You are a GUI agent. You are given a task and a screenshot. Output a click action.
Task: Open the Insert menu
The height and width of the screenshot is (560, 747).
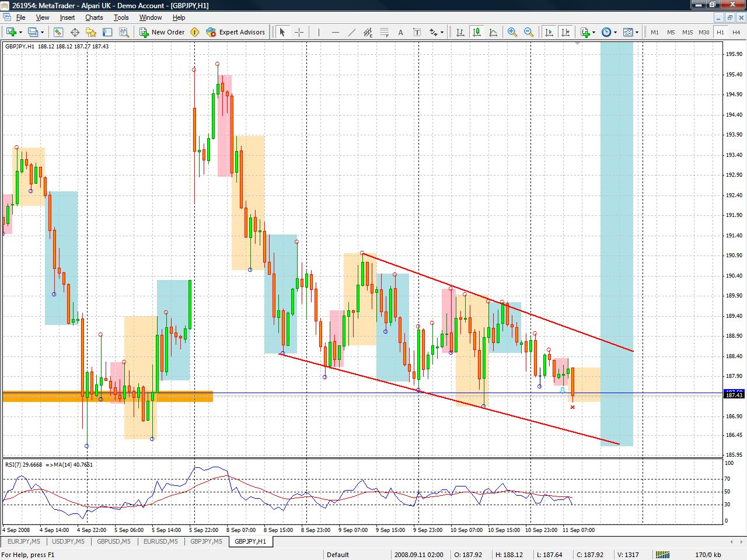[x=67, y=17]
